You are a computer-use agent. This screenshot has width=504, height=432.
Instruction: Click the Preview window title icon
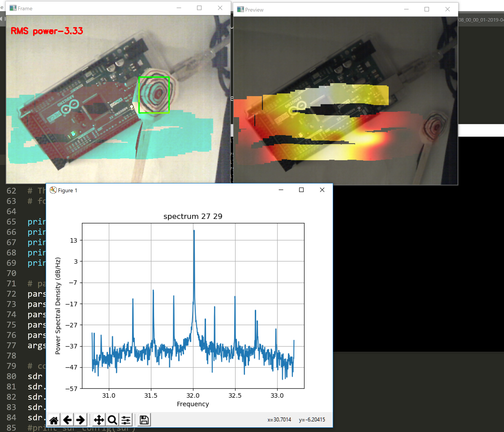[240, 9]
